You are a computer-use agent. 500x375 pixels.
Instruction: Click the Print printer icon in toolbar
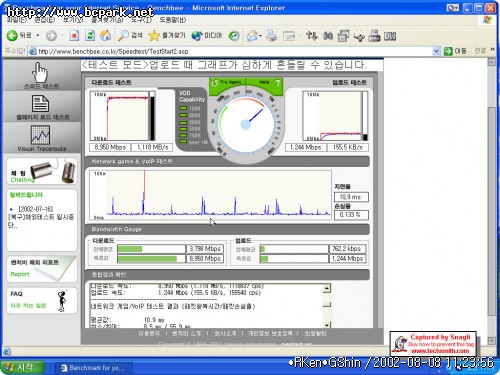pyautogui.click(x=272, y=36)
